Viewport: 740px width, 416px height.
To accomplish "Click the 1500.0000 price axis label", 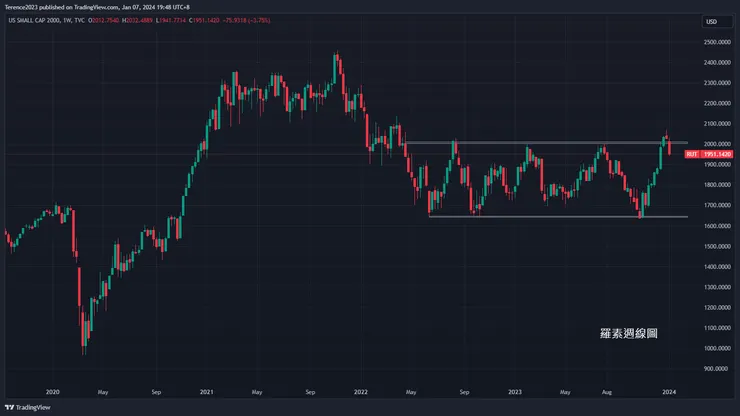I will [x=717, y=246].
